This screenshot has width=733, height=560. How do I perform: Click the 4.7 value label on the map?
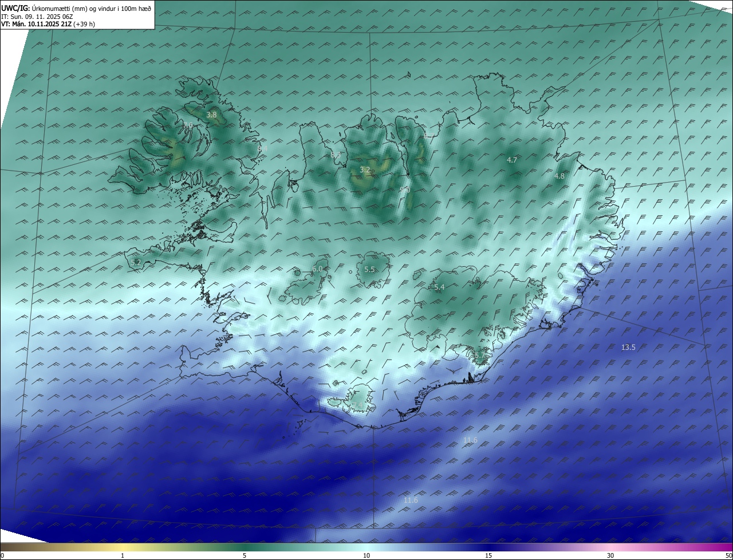point(512,160)
